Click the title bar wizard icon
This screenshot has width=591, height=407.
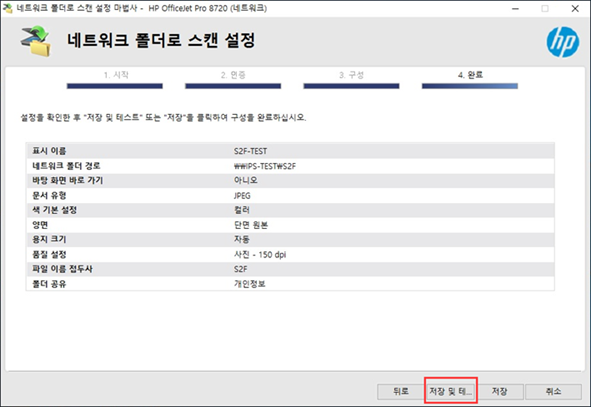click(x=8, y=8)
